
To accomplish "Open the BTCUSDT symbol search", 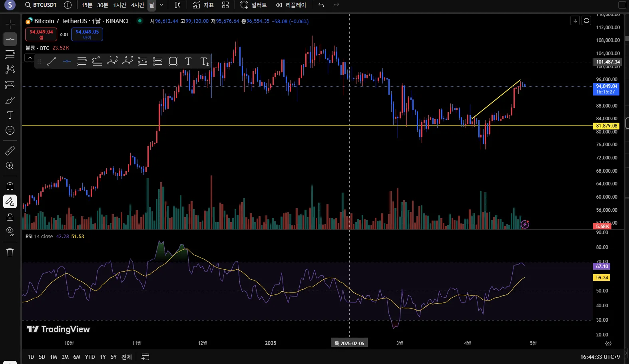I will coord(40,5).
